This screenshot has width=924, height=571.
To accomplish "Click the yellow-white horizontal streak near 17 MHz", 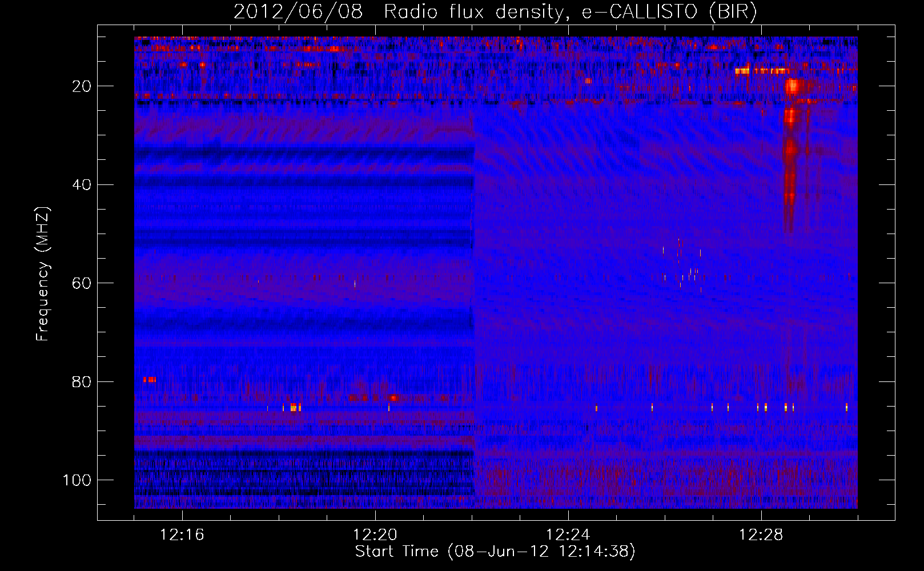I will 762,71.
